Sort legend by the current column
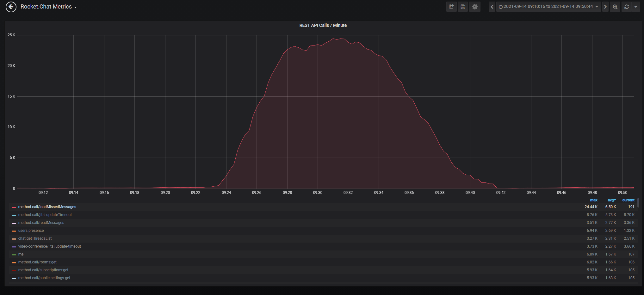Viewport: 644px width, 295px height. point(628,200)
